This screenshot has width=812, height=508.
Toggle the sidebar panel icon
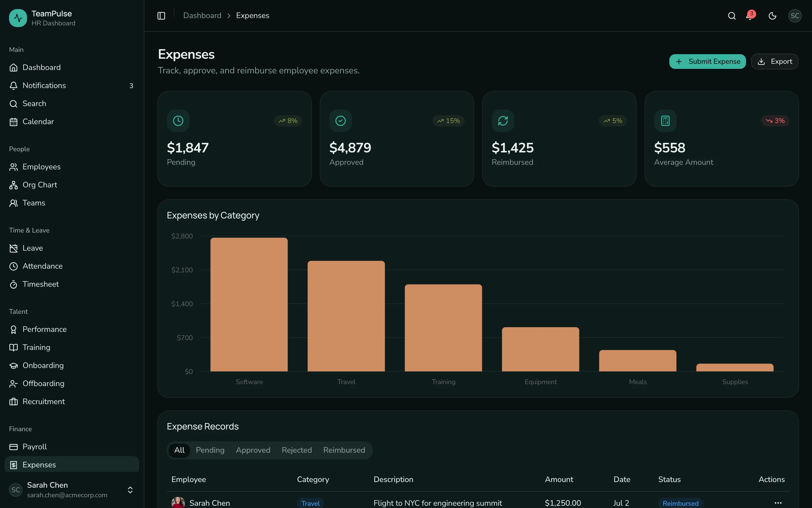click(161, 16)
